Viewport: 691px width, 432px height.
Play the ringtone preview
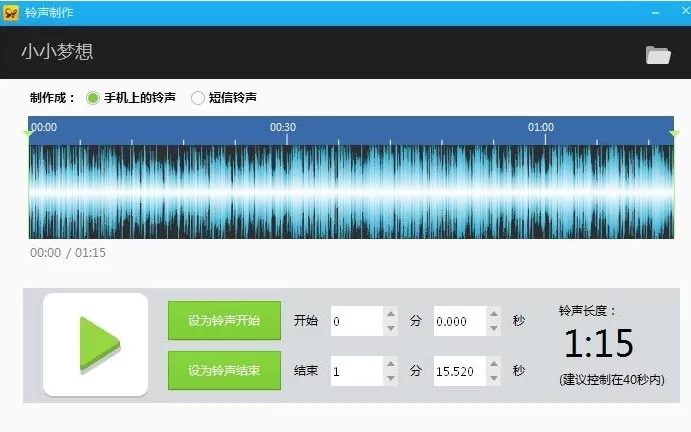(96, 344)
